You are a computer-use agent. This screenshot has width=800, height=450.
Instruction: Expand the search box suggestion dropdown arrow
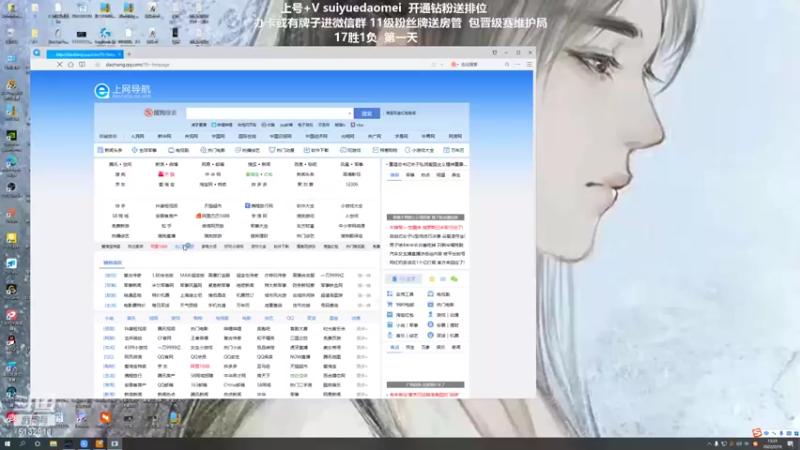point(349,113)
